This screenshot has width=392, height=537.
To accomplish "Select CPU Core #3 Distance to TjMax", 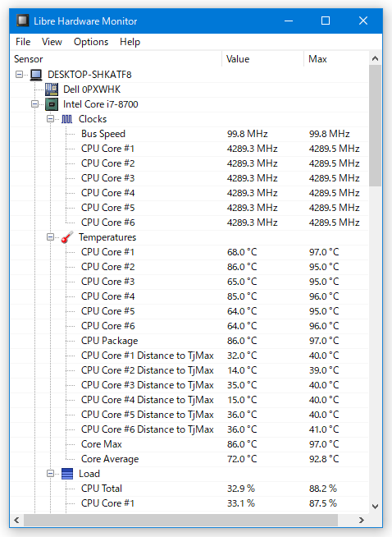I will tap(189, 385).
